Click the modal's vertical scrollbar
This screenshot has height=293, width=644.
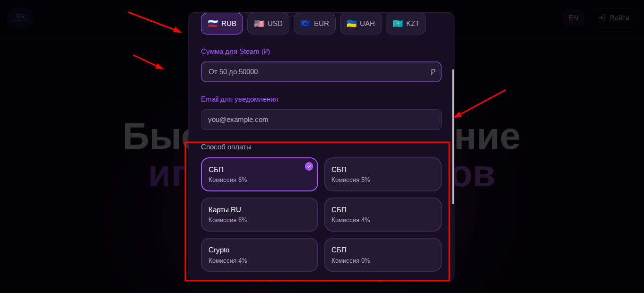[x=453, y=137]
